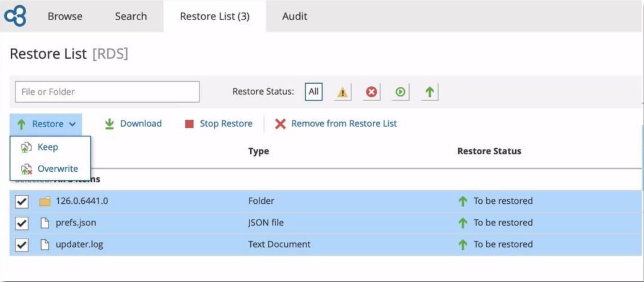This screenshot has height=282, width=644.
Task: Select the updater.log file name
Action: (x=79, y=245)
